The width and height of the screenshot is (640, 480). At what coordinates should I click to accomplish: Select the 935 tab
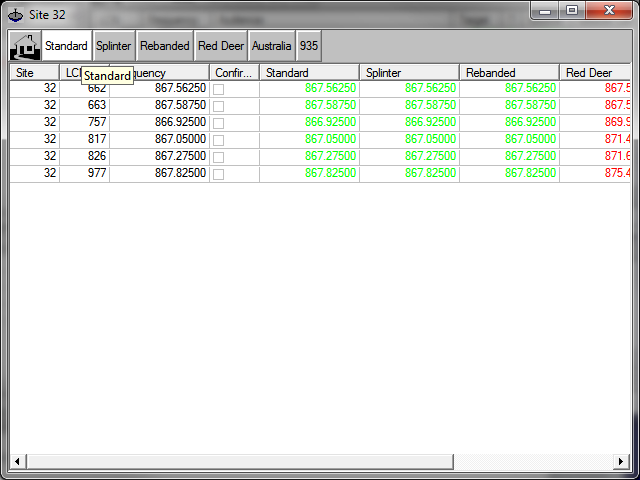coord(309,46)
